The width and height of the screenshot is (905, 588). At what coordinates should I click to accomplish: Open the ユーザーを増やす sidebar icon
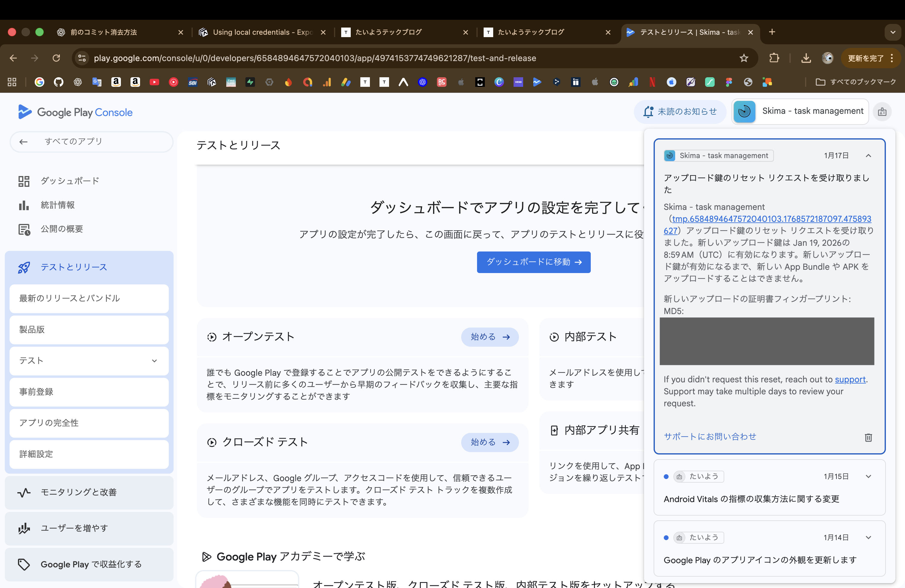(24, 528)
